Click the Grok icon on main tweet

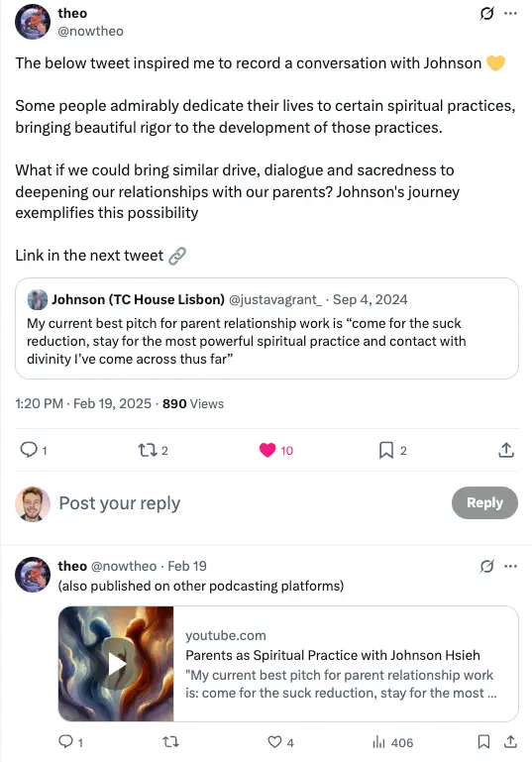pos(486,13)
